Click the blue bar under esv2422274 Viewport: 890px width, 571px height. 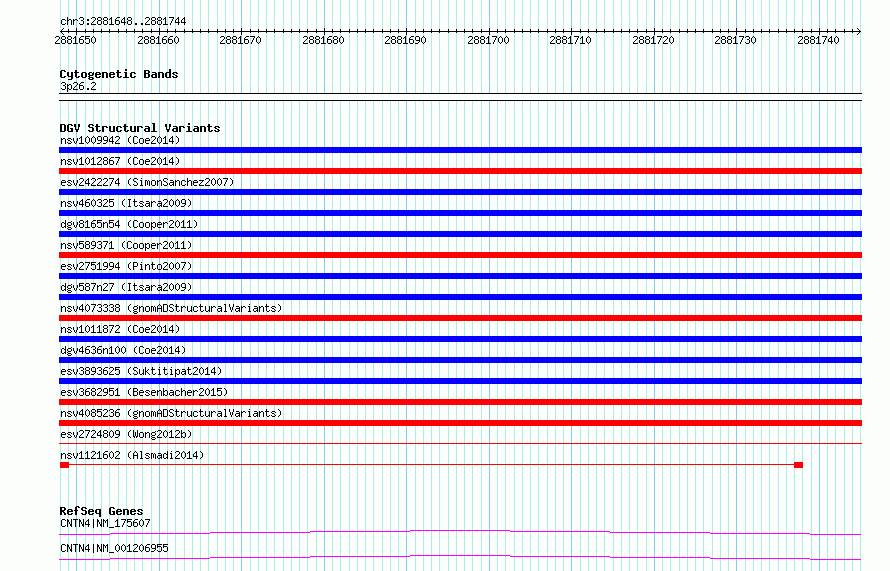[x=460, y=192]
